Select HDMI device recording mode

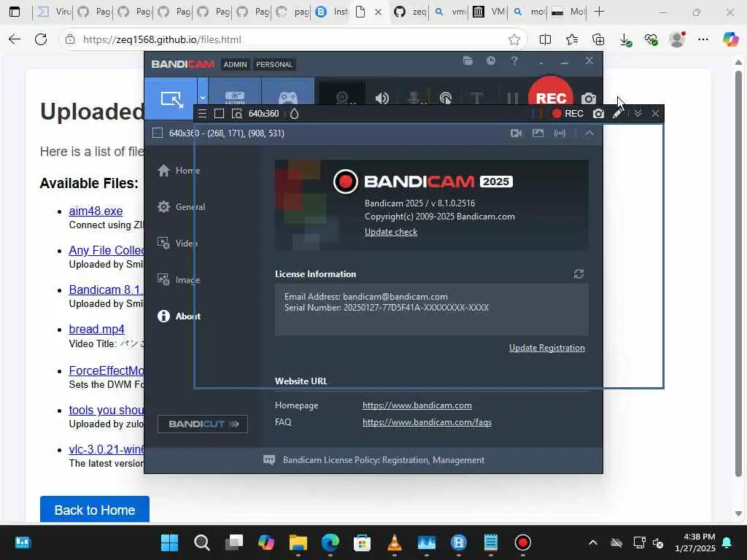pos(235,97)
